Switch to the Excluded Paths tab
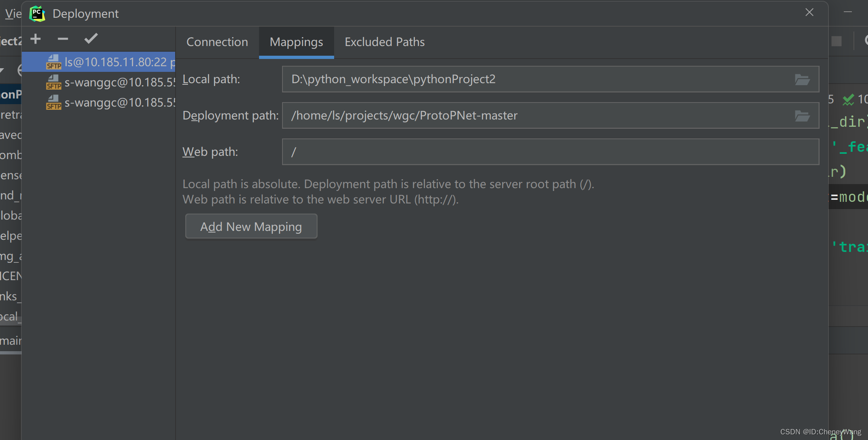868x440 pixels. [384, 42]
